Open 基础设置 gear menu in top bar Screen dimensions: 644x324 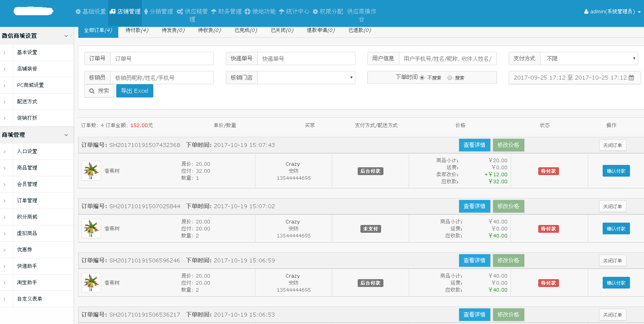click(90, 12)
